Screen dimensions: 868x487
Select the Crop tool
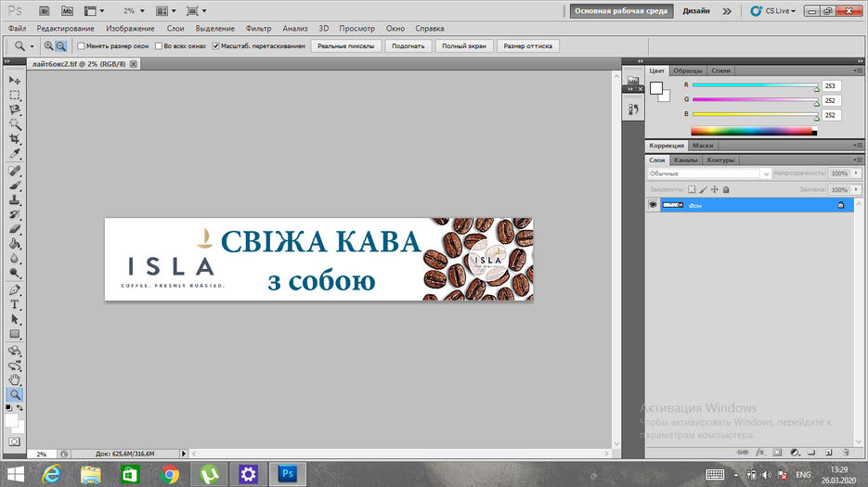[15, 139]
